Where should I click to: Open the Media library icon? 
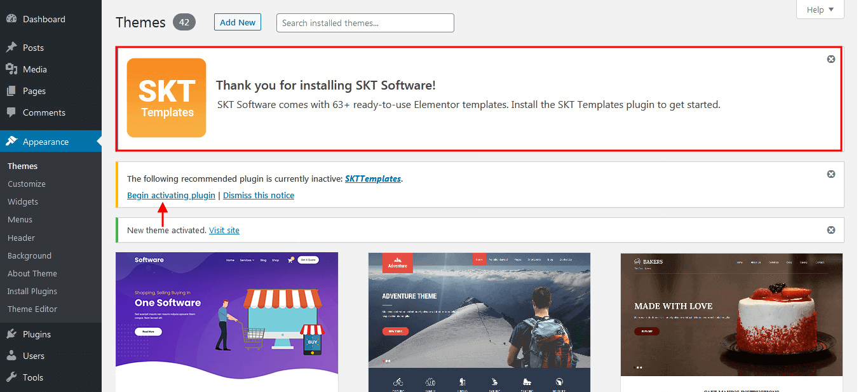click(x=11, y=69)
